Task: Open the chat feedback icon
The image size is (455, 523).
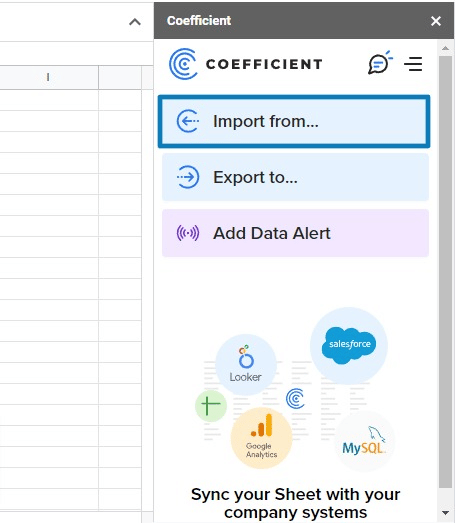Action: pos(380,62)
